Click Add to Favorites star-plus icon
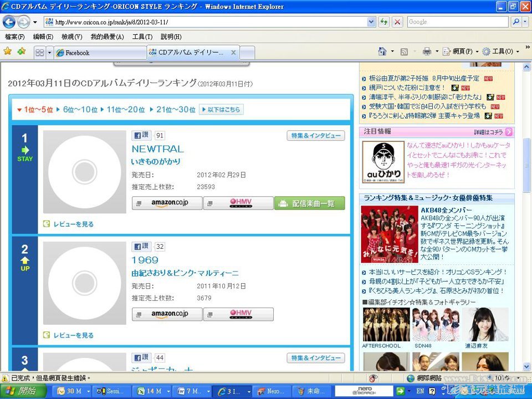 coord(22,51)
